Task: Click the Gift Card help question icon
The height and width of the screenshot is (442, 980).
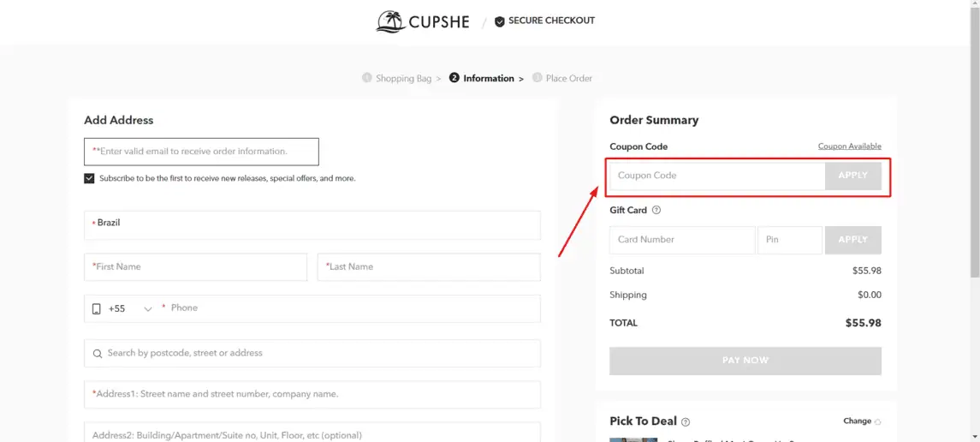Action: coord(656,210)
